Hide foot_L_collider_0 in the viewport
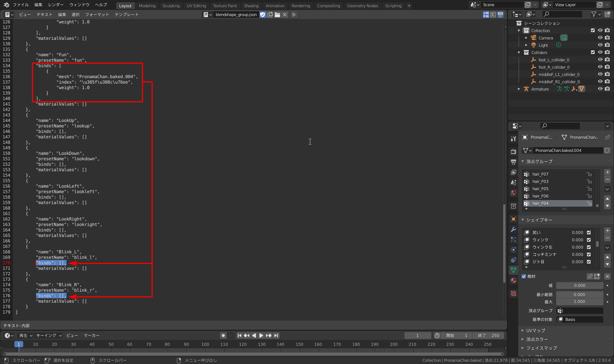The width and height of the screenshot is (614, 364). click(600, 60)
